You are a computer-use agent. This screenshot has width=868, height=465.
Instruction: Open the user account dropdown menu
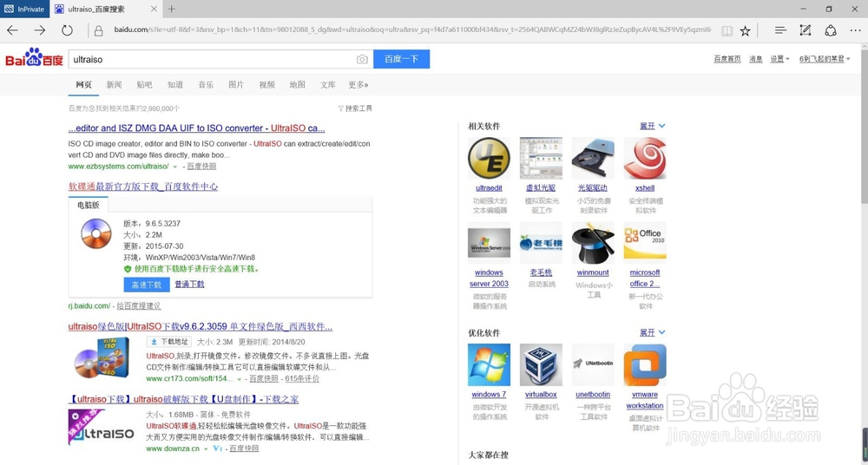825,59
